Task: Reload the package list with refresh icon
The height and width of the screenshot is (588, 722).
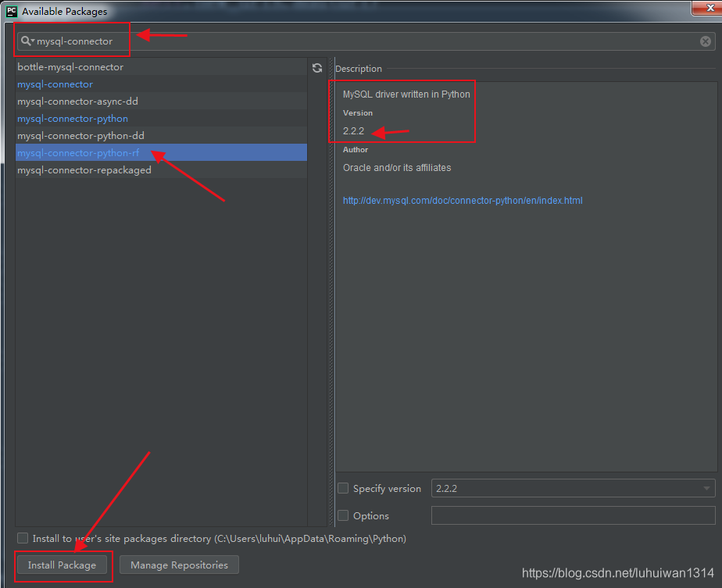Action: pos(317,68)
